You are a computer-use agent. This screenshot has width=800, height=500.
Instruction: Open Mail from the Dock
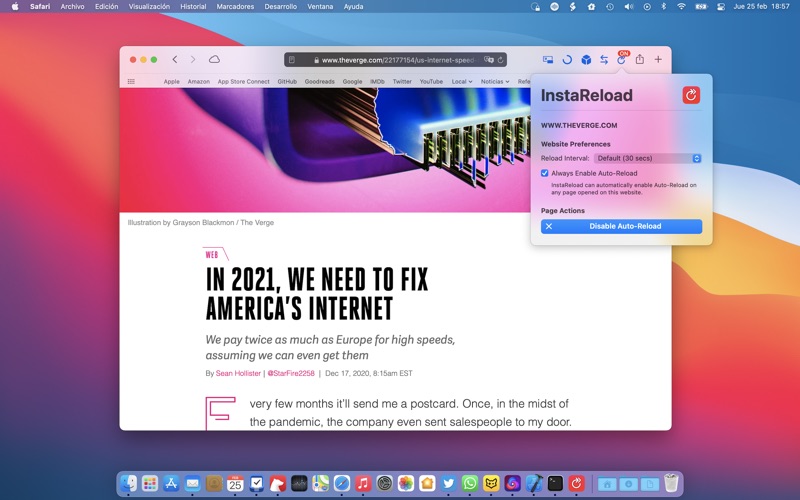(192, 483)
